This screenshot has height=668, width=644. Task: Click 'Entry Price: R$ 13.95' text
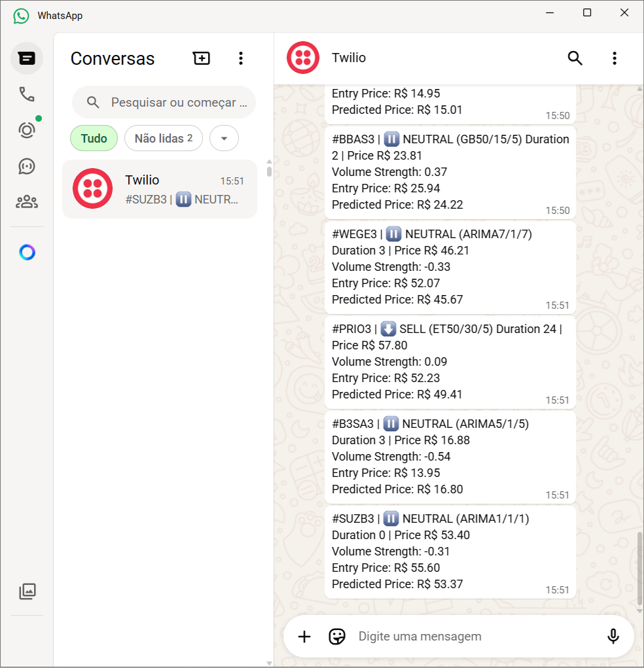(385, 473)
